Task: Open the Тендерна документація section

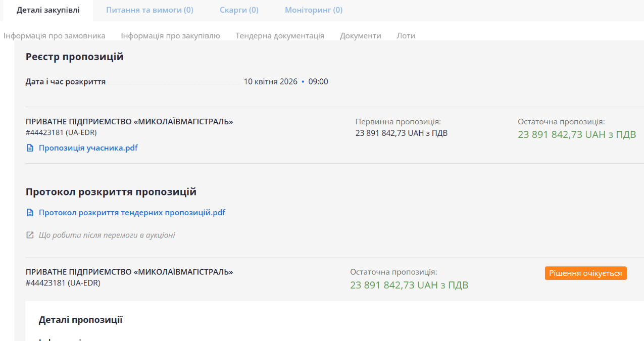Action: (280, 36)
